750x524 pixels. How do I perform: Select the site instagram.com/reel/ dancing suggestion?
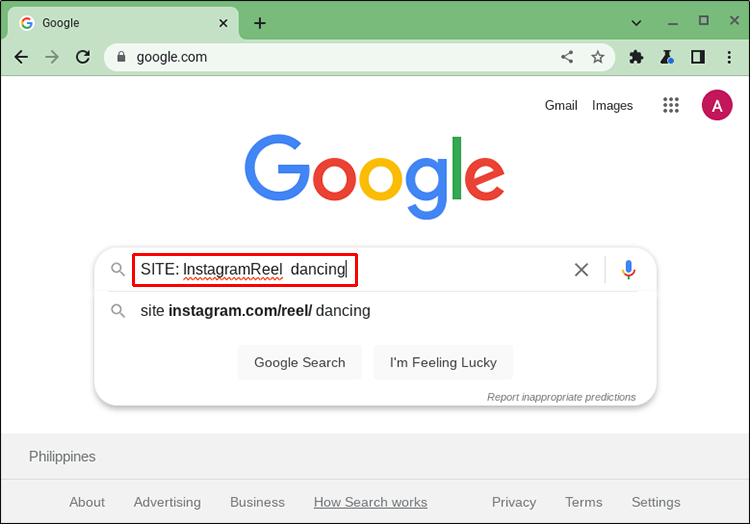(x=255, y=311)
